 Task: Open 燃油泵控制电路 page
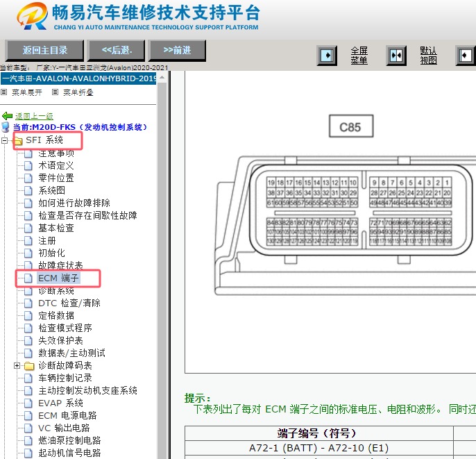(69, 440)
